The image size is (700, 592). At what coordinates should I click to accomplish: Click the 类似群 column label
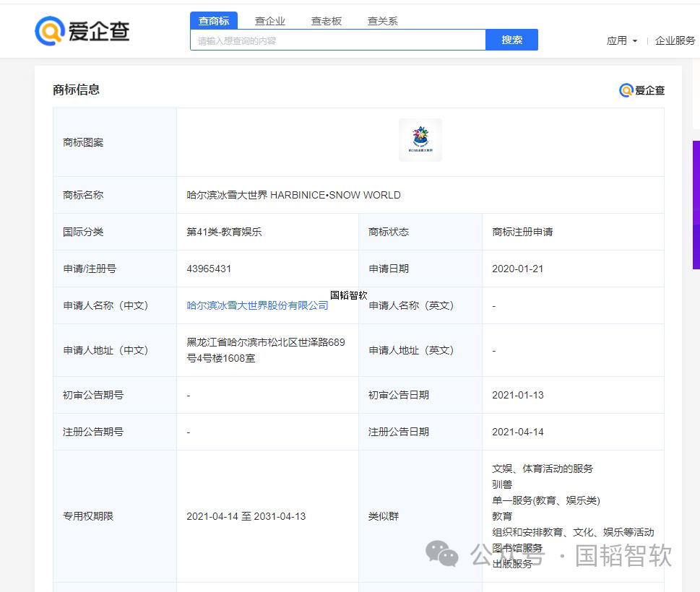(x=384, y=516)
